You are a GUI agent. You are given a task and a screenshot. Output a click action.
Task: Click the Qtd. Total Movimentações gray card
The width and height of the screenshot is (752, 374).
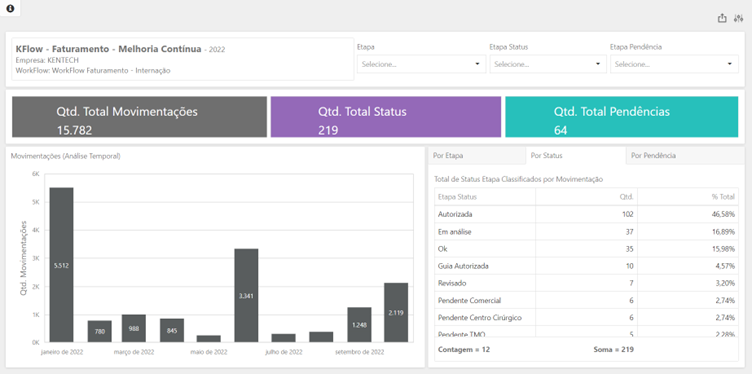pos(139,117)
